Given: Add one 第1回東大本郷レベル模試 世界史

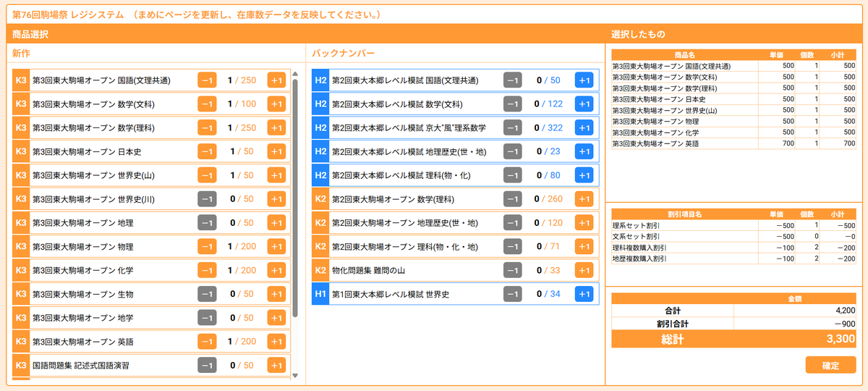Looking at the screenshot, I should point(584,294).
